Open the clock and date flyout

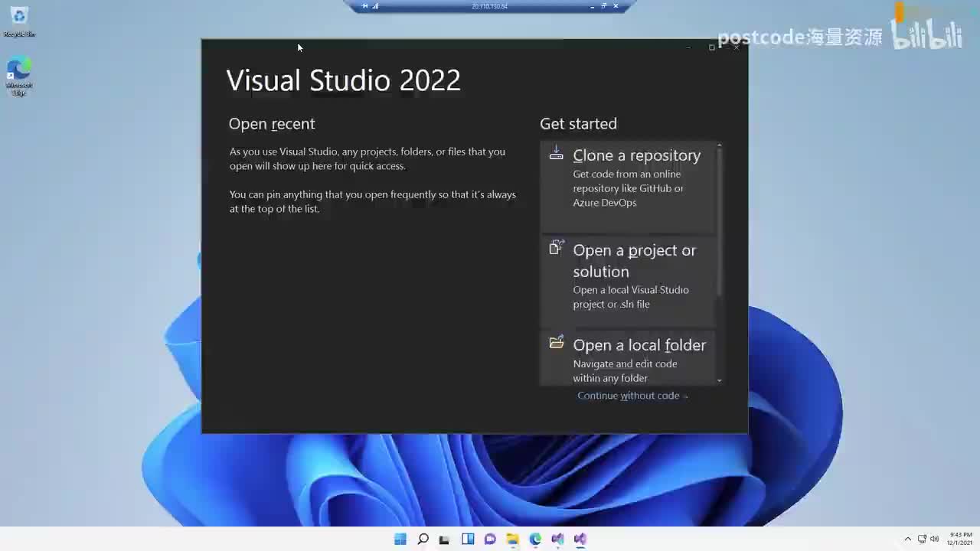tap(960, 539)
